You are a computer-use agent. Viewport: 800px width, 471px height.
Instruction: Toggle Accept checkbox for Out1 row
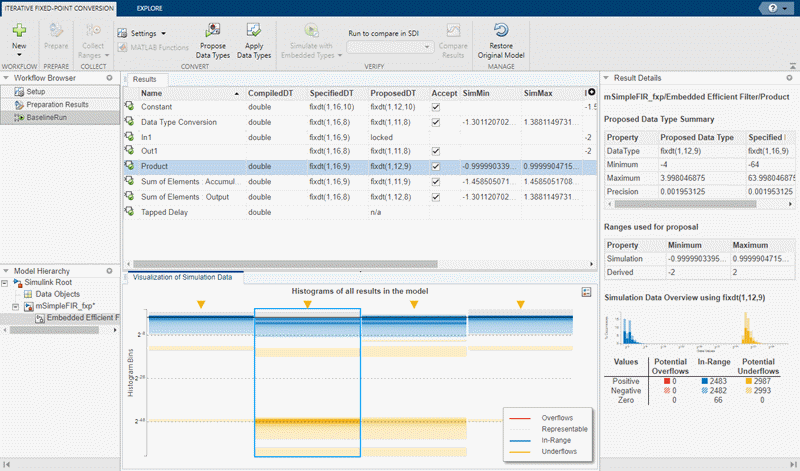pos(435,151)
